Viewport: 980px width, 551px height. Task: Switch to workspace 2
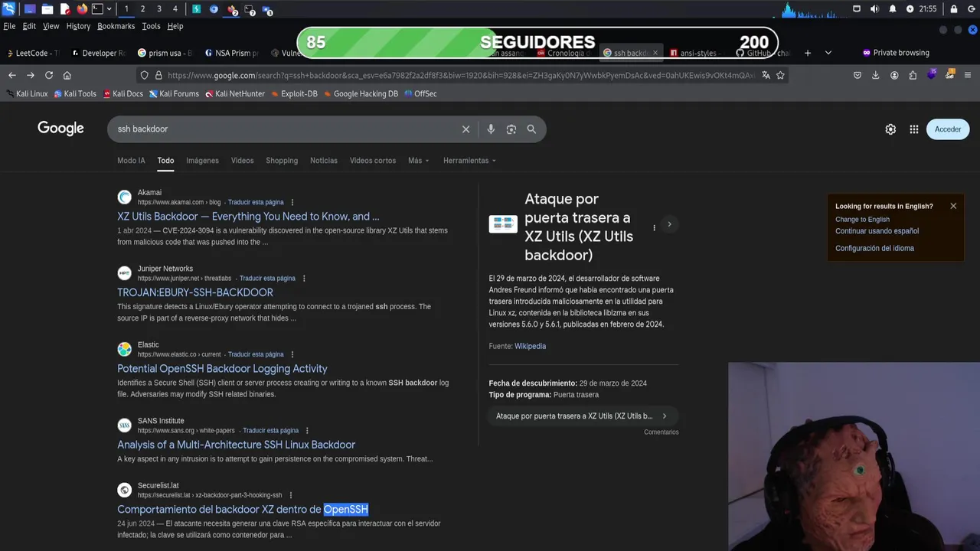click(x=142, y=9)
